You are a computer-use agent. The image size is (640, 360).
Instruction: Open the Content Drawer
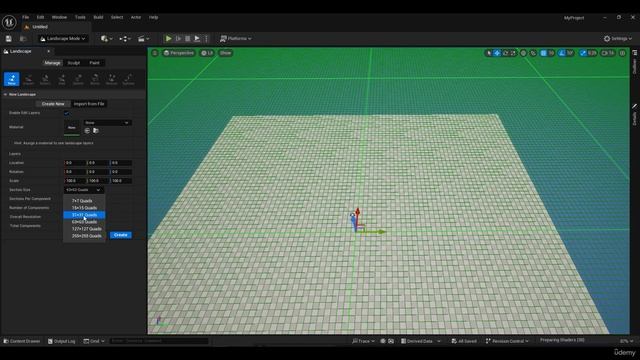tap(22, 341)
